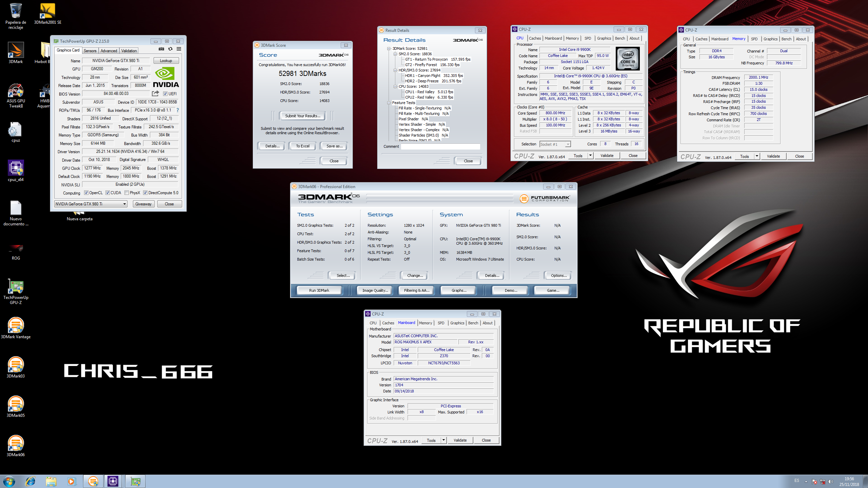
Task: Open the Papelera de reciclaje icon
Action: point(16,16)
